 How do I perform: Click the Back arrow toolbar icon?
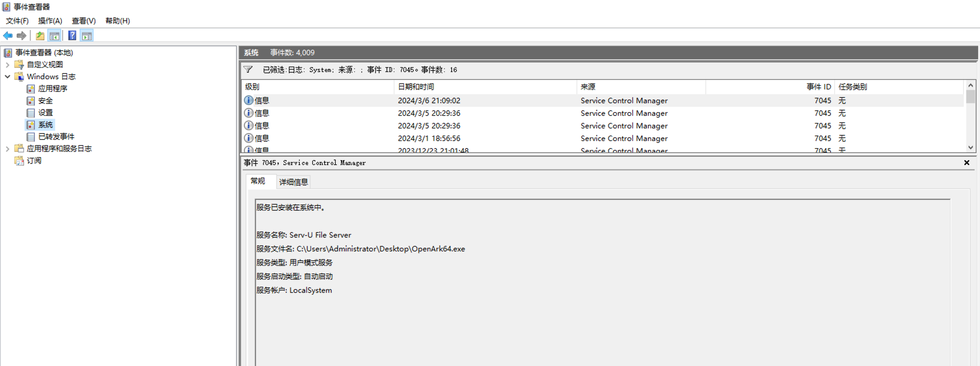[x=7, y=36]
